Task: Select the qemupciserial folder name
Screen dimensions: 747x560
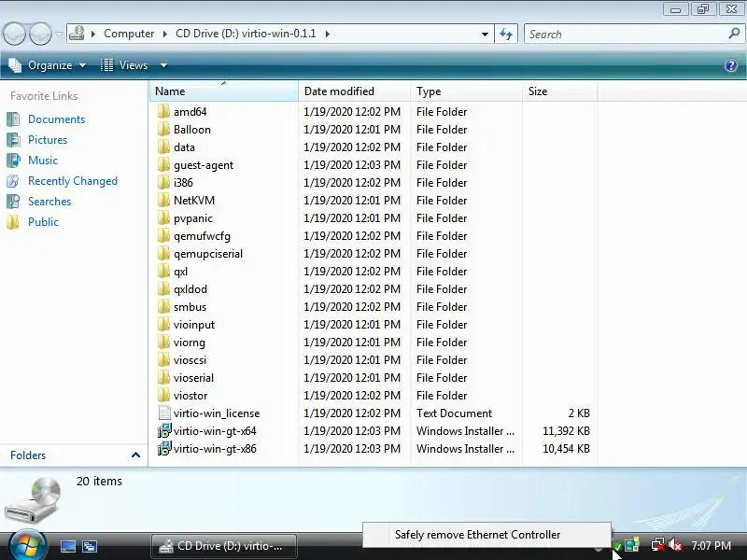Action: click(x=208, y=254)
